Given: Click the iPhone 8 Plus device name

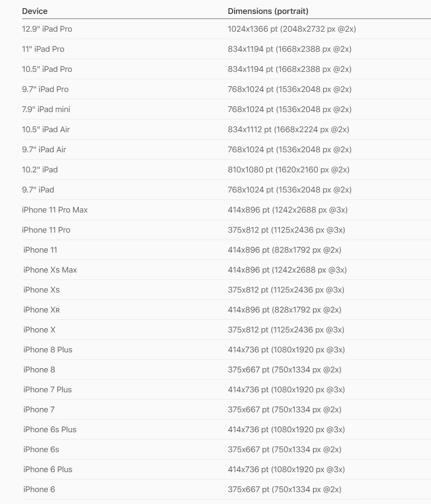Looking at the screenshot, I should coord(48,350).
